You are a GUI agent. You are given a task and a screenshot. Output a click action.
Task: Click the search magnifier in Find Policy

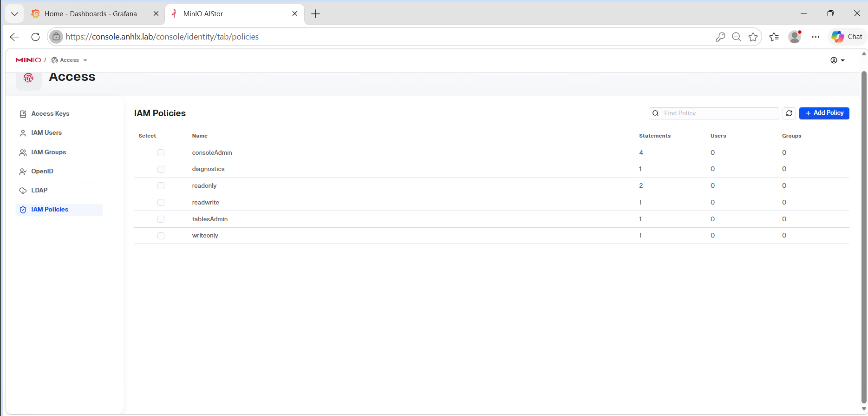pos(656,113)
